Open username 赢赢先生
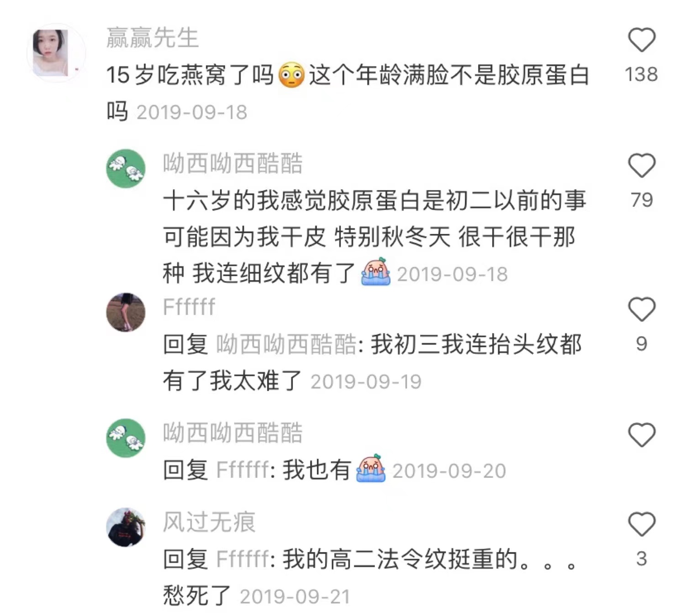The image size is (685, 616). tap(152, 37)
